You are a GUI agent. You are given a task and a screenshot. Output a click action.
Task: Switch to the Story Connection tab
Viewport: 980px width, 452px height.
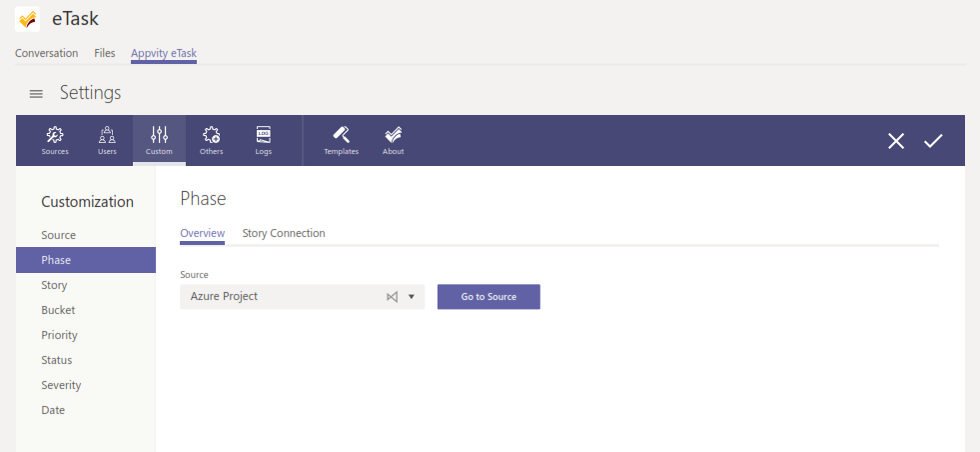click(x=284, y=233)
